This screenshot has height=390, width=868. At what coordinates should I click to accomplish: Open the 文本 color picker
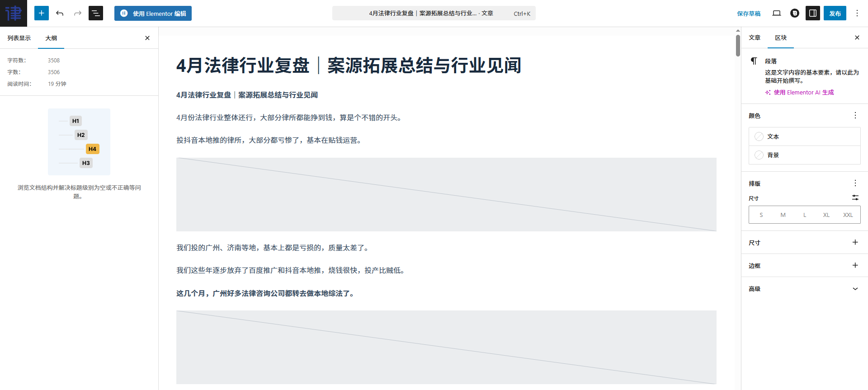[805, 136]
